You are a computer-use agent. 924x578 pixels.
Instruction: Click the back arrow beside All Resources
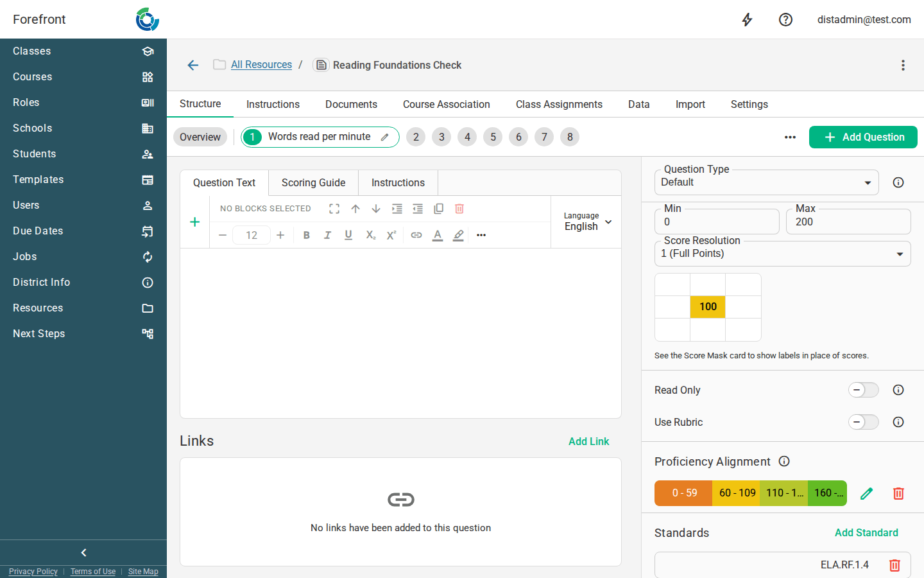click(193, 65)
